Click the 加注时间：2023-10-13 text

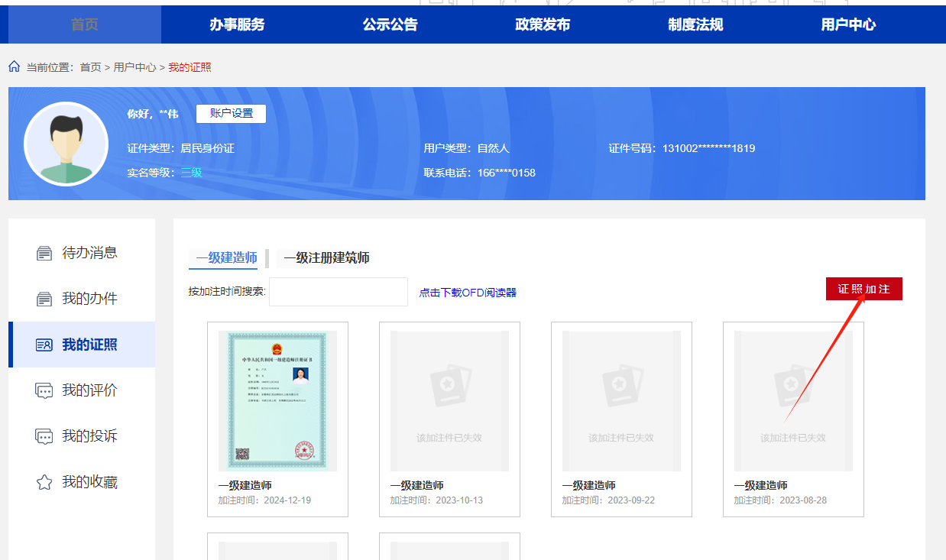436,500
